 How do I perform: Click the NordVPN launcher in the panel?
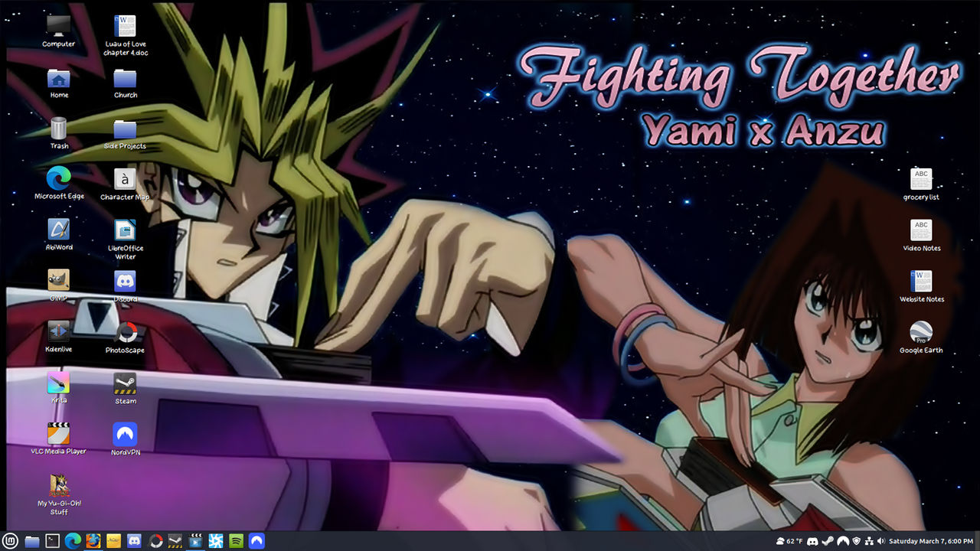pos(256,541)
